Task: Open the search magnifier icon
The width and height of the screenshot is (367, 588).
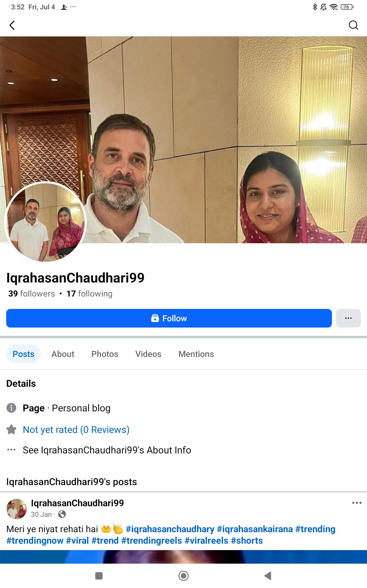Action: coord(353,25)
